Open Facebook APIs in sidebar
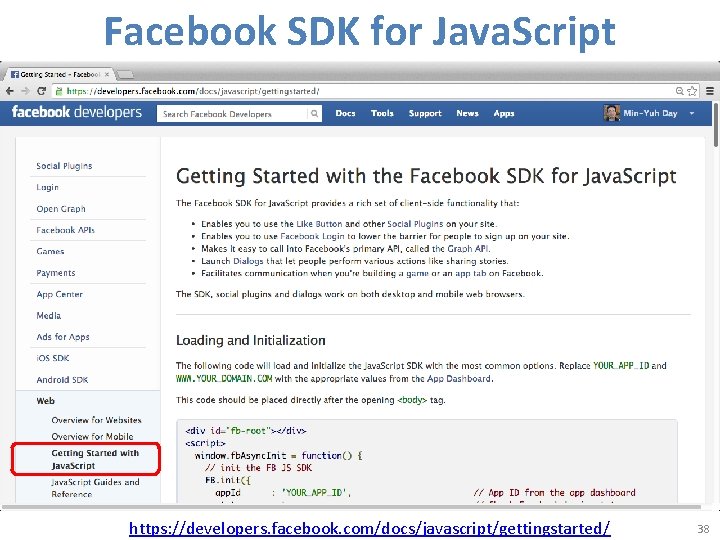 coord(65,230)
